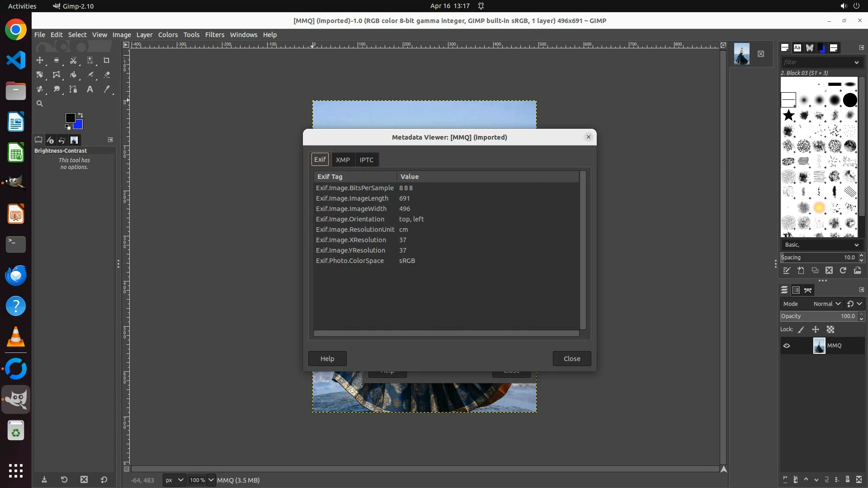The image size is (868, 488).
Task: Hide the MMQ layer with eye icon
Action: pos(787,346)
